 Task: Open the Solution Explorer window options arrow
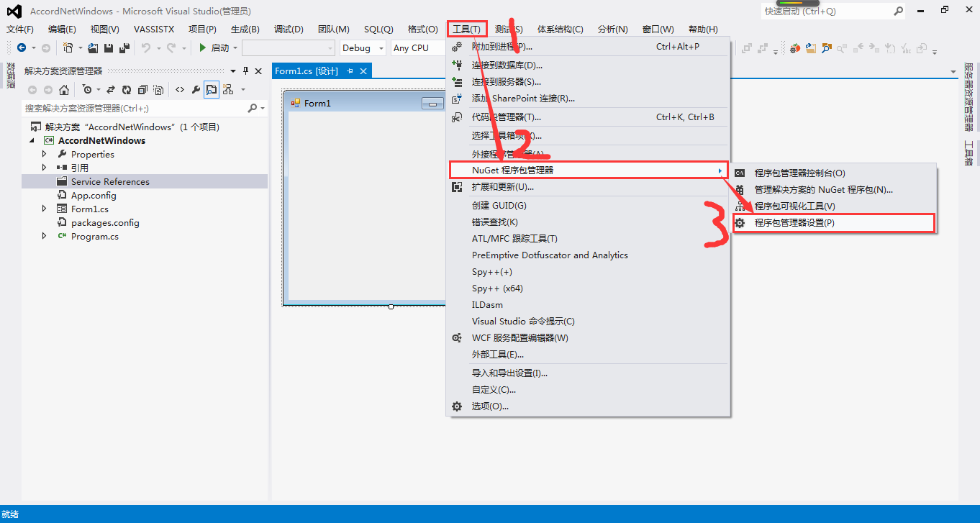232,71
